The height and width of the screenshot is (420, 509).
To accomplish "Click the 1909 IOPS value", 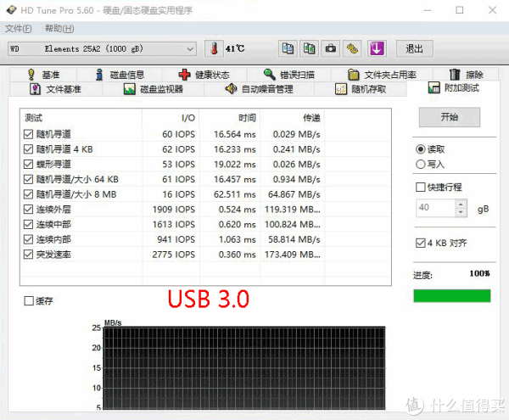I will [174, 210].
